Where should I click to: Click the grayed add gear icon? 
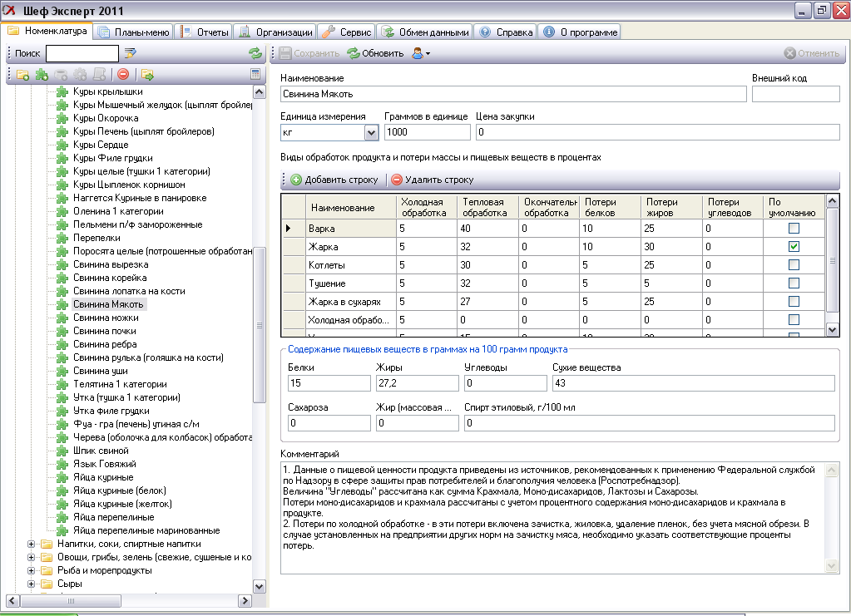pos(81,75)
